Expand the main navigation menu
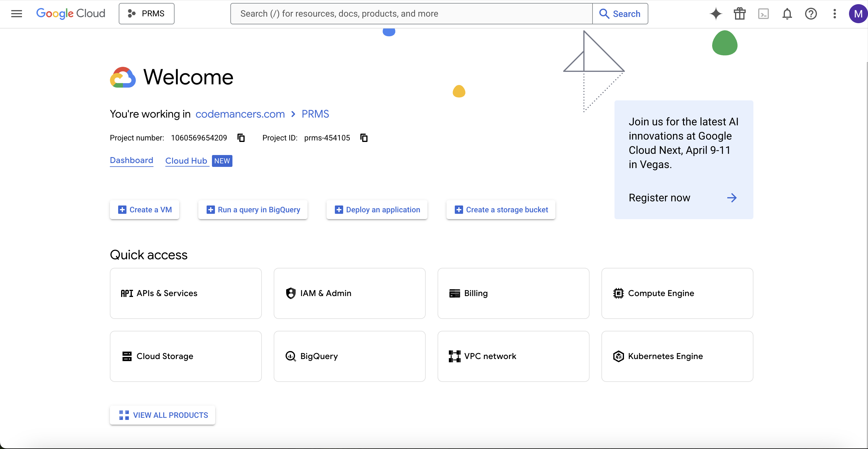 [x=16, y=13]
